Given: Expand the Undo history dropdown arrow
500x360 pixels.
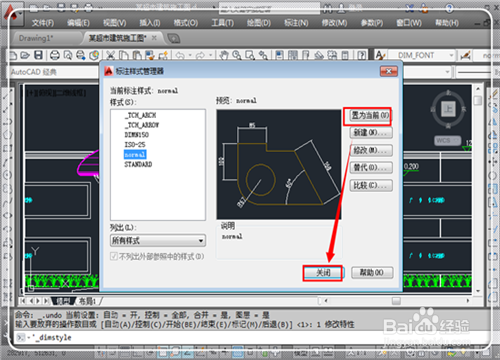Looking at the screenshot, I should [x=190, y=55].
